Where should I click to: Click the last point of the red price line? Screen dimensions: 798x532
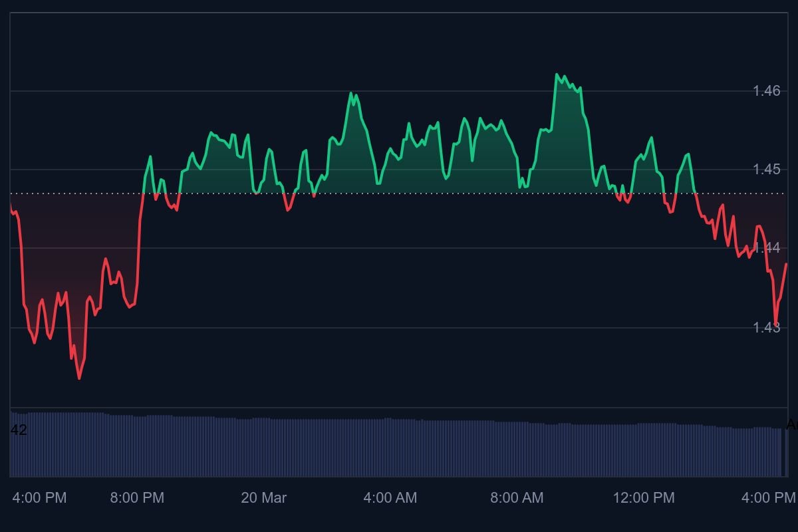786,264
